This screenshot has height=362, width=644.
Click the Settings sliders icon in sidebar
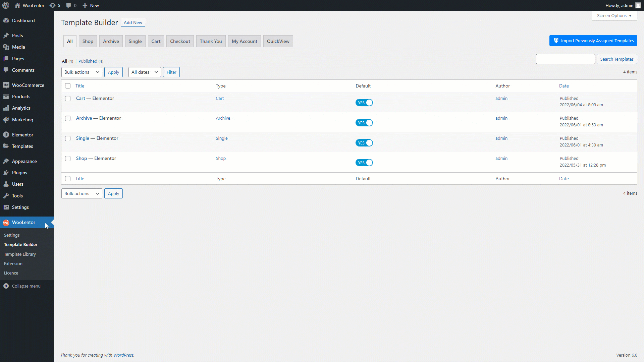tap(6, 207)
